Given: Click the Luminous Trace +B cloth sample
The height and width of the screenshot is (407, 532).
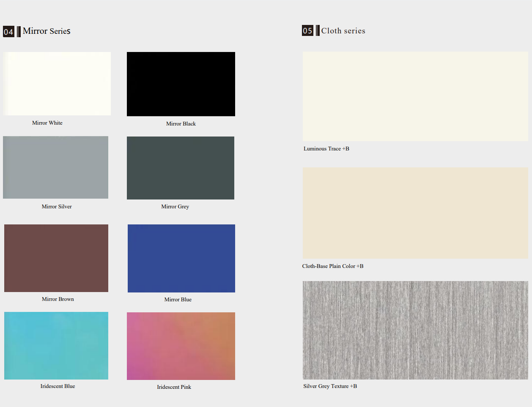Looking at the screenshot, I should pos(415,96).
